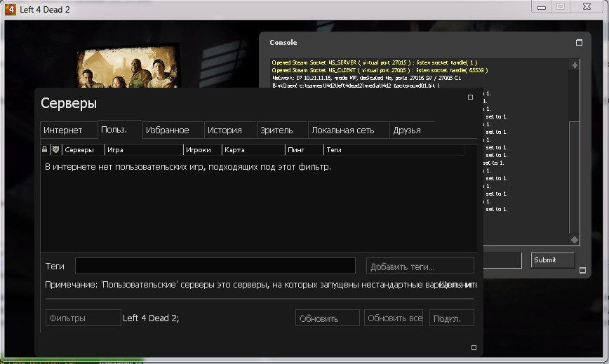Click the 'Opened Steam Socket NS_SERVER' console line

tap(375, 62)
